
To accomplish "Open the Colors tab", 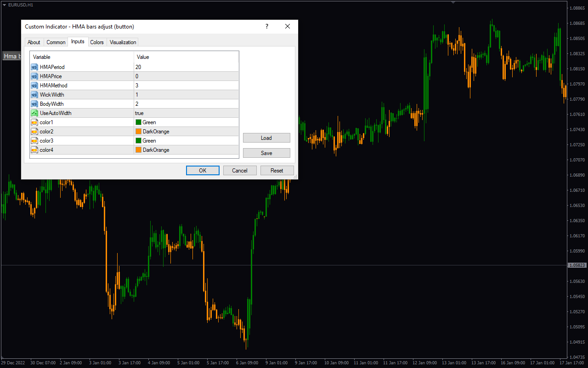I will click(x=97, y=42).
